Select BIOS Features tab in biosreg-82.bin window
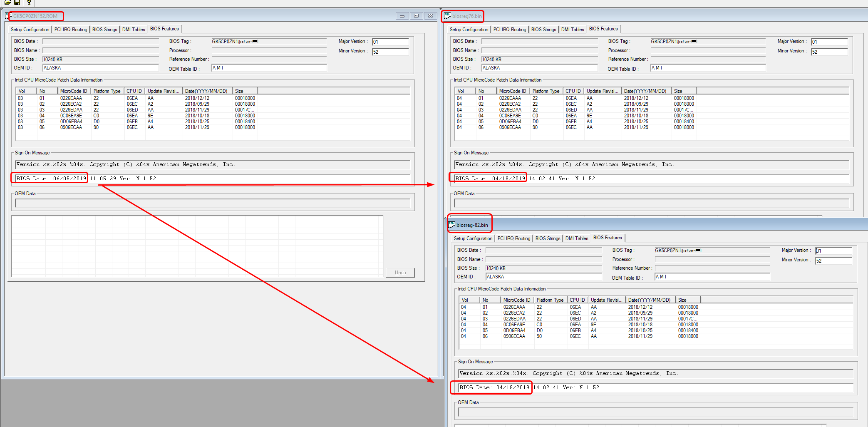Screen dimensions: 868x427 608,238
